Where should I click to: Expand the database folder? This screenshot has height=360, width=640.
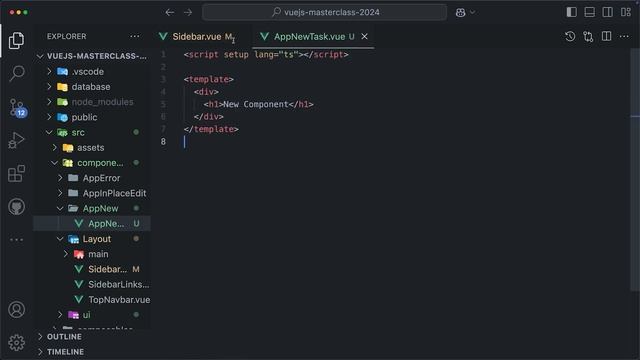pyautogui.click(x=92, y=87)
